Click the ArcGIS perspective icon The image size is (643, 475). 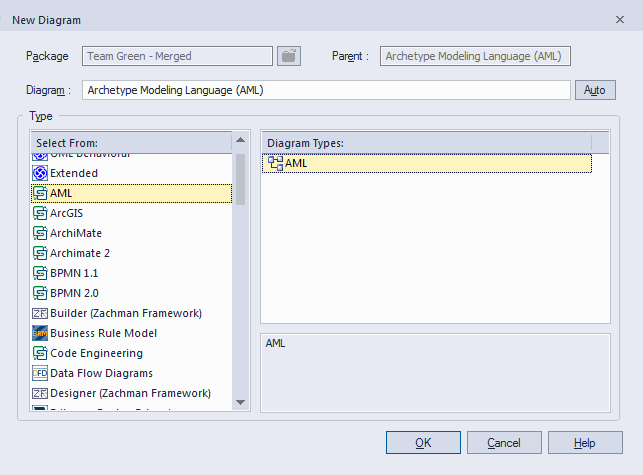click(40, 213)
